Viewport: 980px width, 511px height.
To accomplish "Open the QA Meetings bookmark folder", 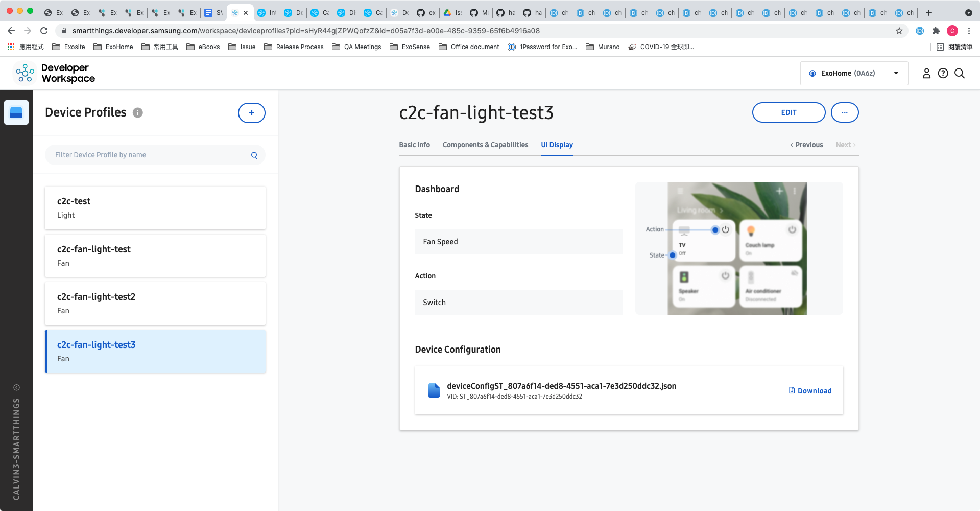I will click(356, 47).
